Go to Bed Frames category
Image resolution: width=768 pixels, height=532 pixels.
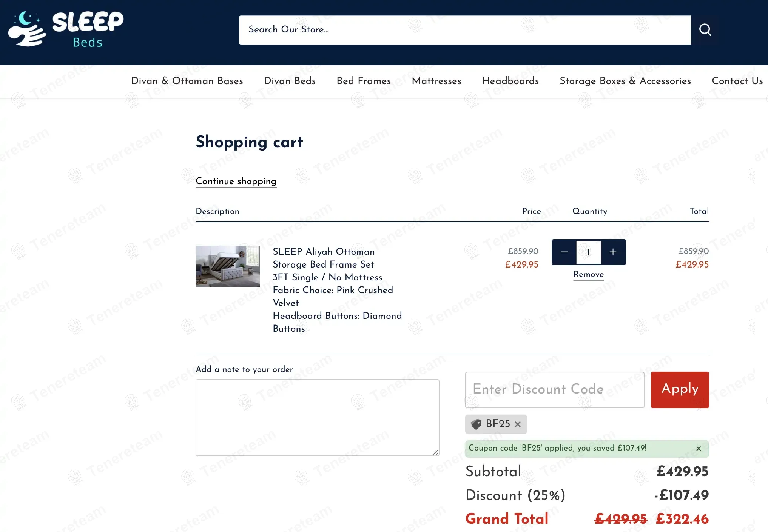click(x=364, y=81)
